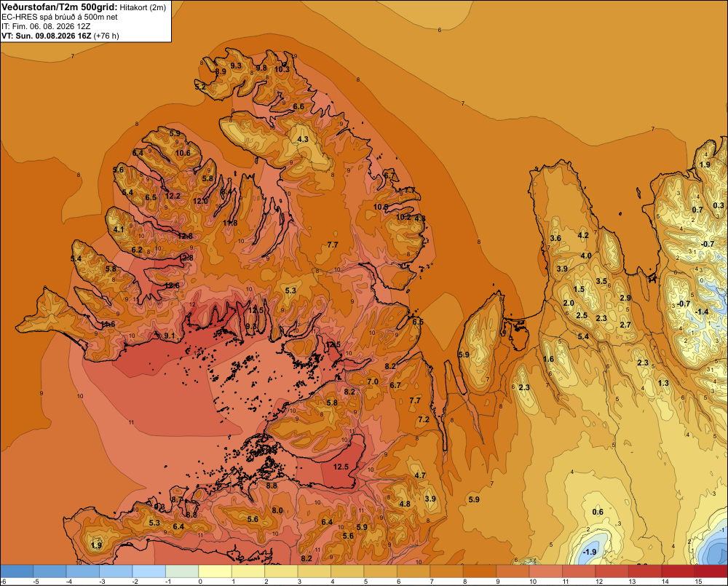Click the legend scale label '-6'

point(3,582)
